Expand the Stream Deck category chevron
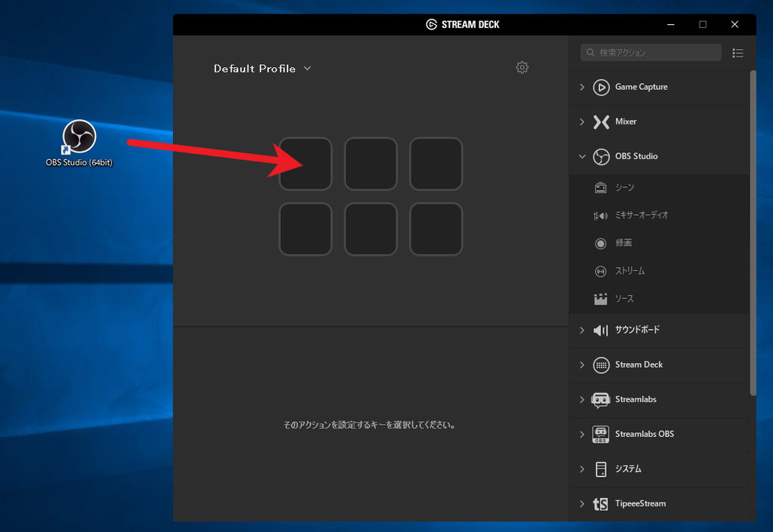The image size is (773, 532). point(582,365)
